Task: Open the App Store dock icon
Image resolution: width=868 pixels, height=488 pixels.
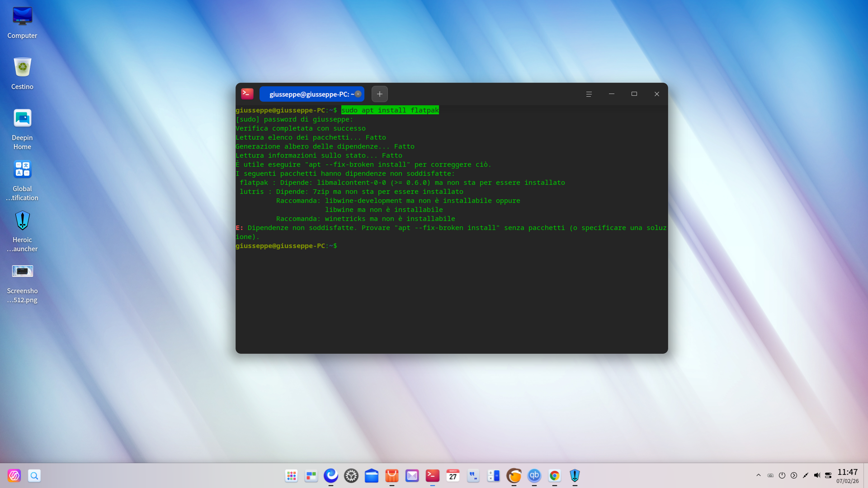Action: (392, 476)
